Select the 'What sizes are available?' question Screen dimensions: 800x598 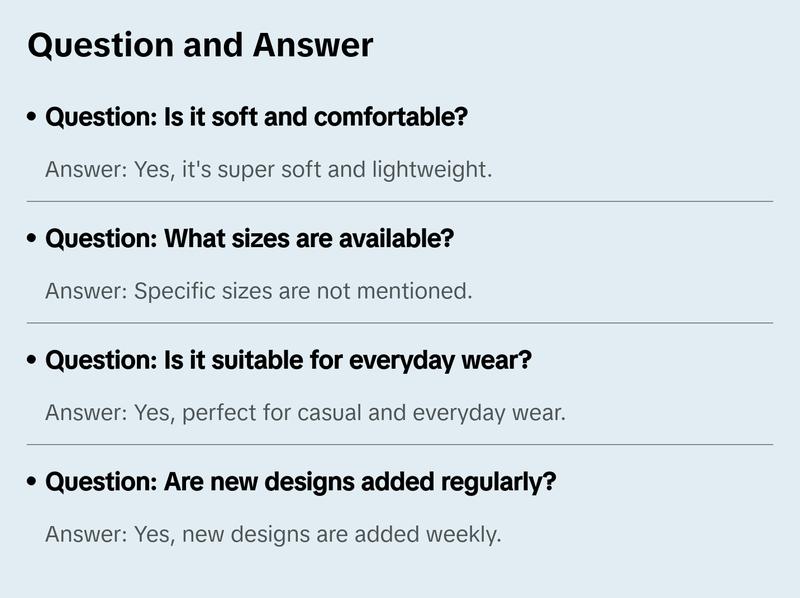coord(249,240)
